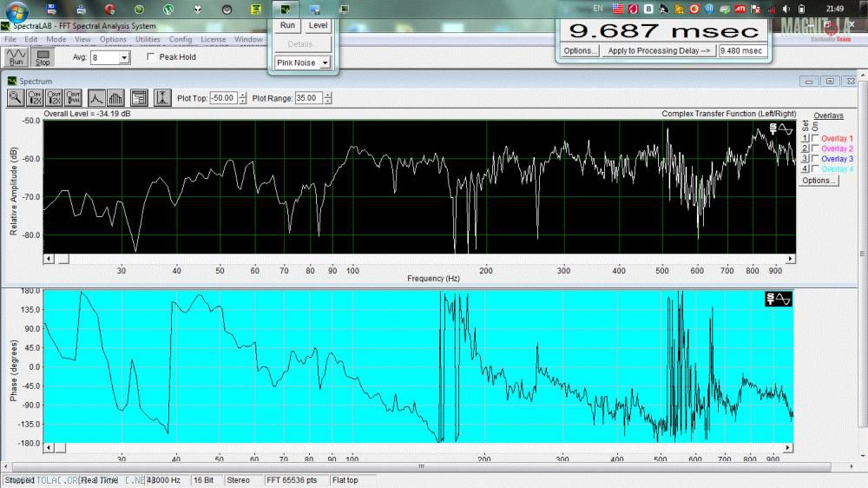Viewport: 868px width, 488px height.
Task: Click the system tray volume speaker icon
Action: 786,9
